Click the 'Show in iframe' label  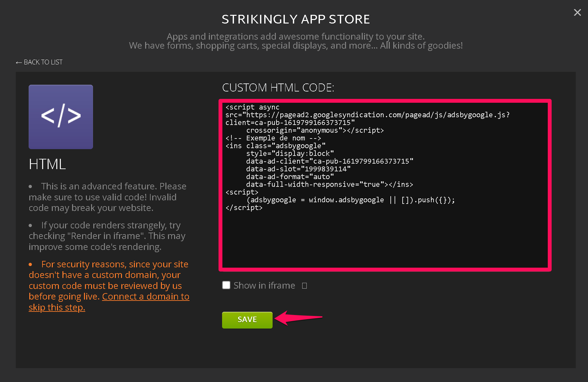(264, 285)
